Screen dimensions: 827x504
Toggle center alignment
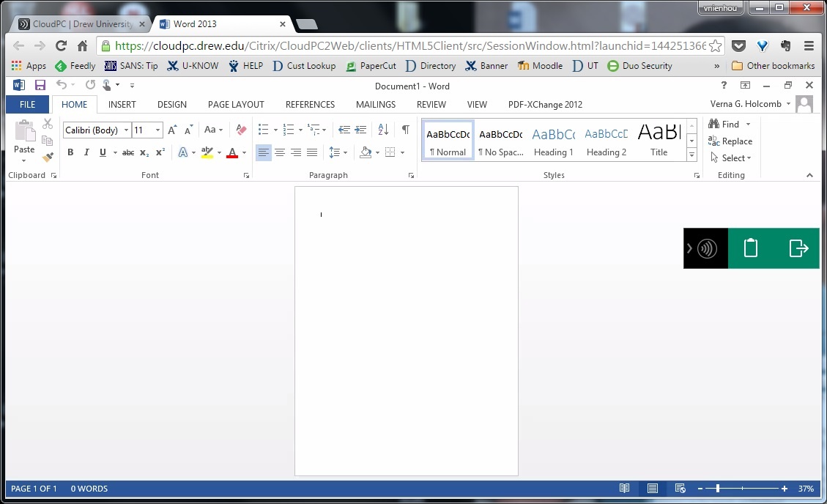(x=280, y=152)
